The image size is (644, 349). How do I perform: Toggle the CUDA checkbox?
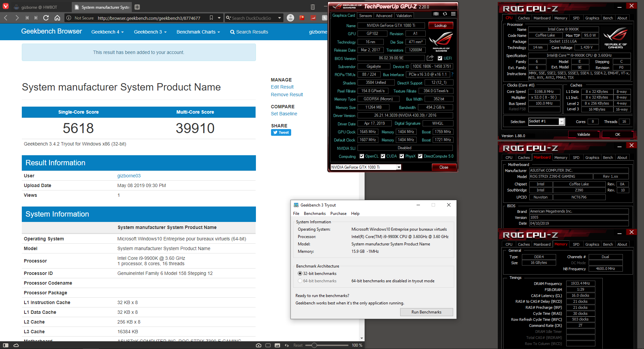pyautogui.click(x=383, y=156)
